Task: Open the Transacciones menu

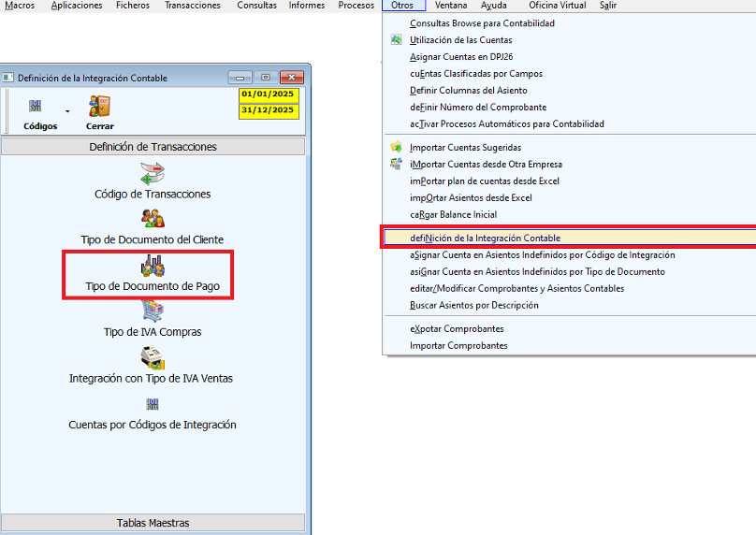Action: [192, 6]
